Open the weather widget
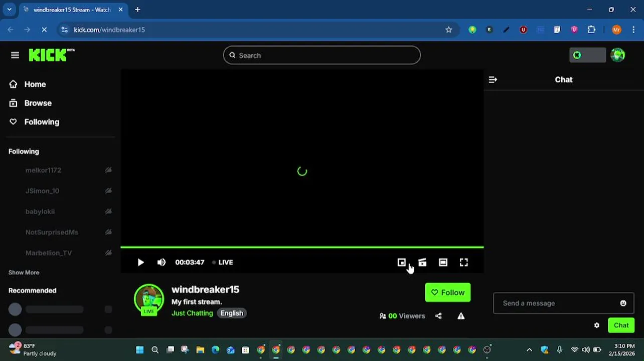 tap(33, 349)
